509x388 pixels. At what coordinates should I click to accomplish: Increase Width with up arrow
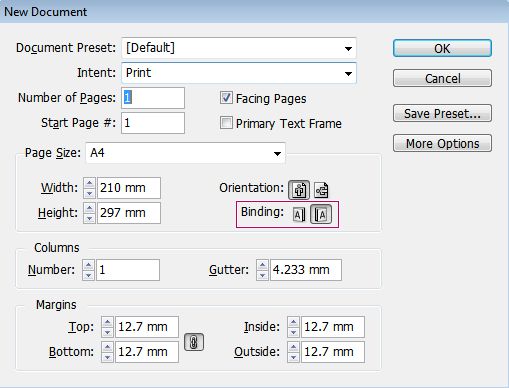tap(89, 183)
